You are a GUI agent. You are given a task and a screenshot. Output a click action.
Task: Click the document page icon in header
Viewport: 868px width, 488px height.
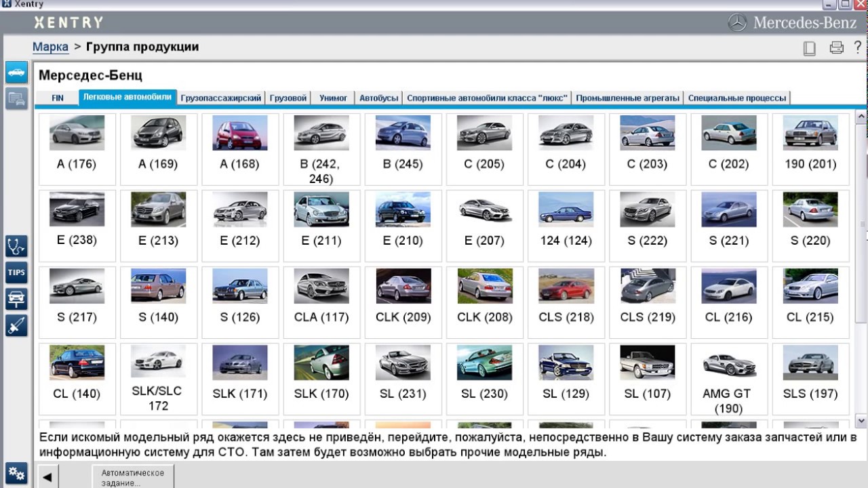click(809, 48)
